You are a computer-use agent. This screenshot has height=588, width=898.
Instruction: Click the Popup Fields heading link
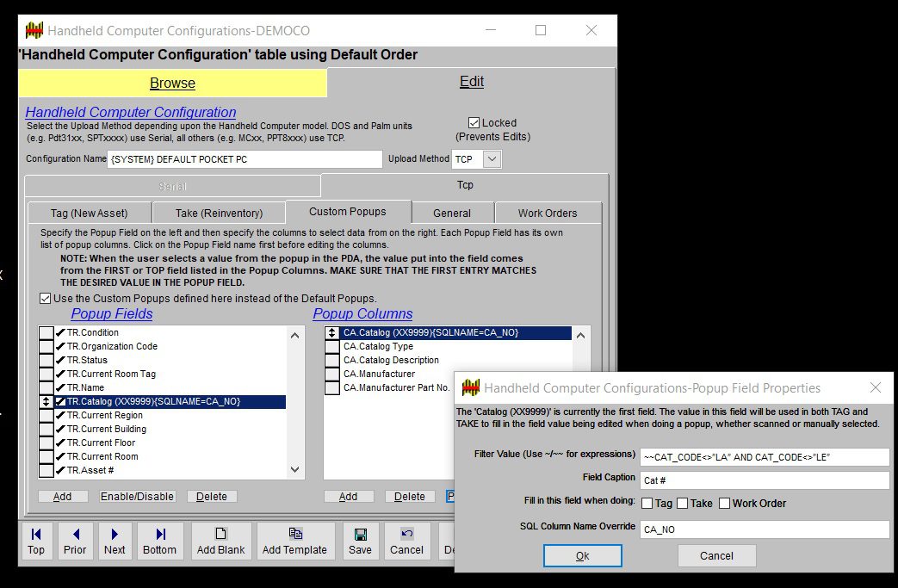pyautogui.click(x=112, y=313)
